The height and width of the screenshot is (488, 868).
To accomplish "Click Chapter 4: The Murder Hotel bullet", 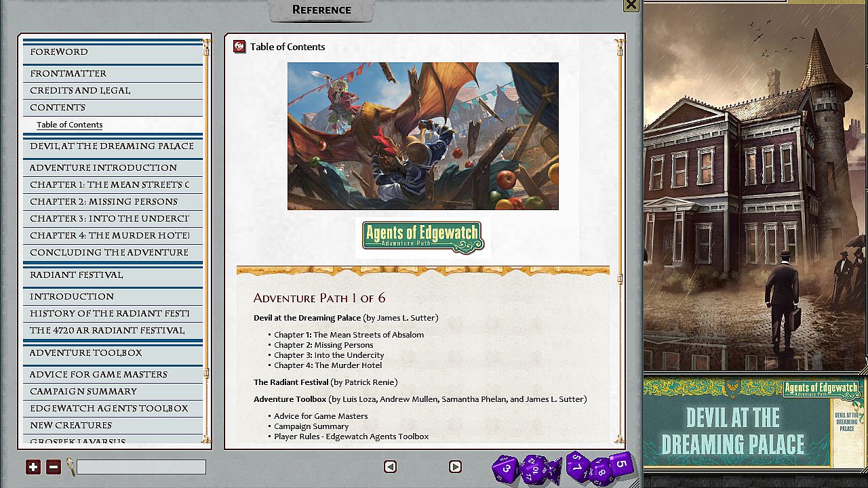I will pos(328,365).
